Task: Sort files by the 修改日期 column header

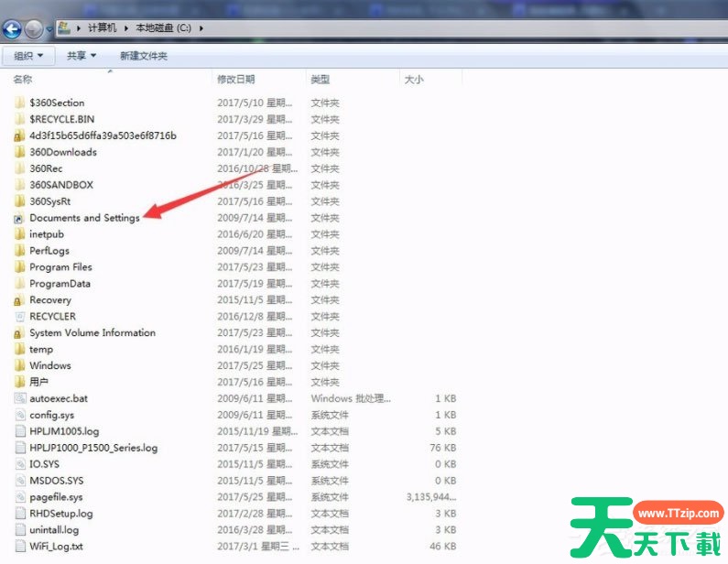Action: click(x=236, y=80)
